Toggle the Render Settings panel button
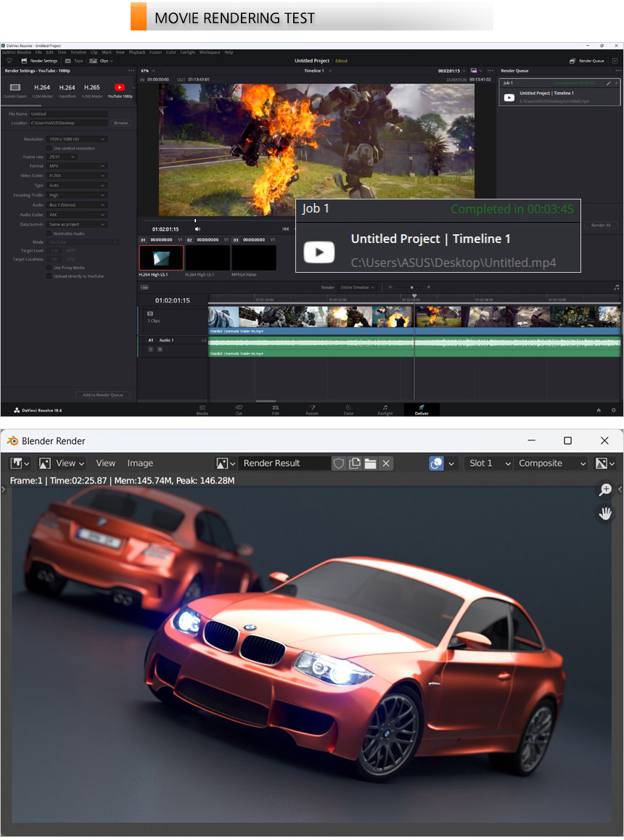Viewport: 624px width, 840px height. coord(39,61)
